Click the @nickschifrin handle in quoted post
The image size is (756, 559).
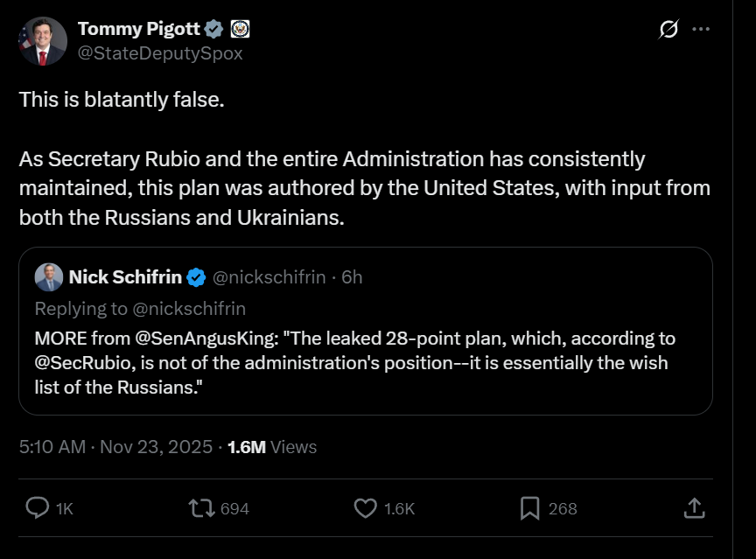(269, 277)
